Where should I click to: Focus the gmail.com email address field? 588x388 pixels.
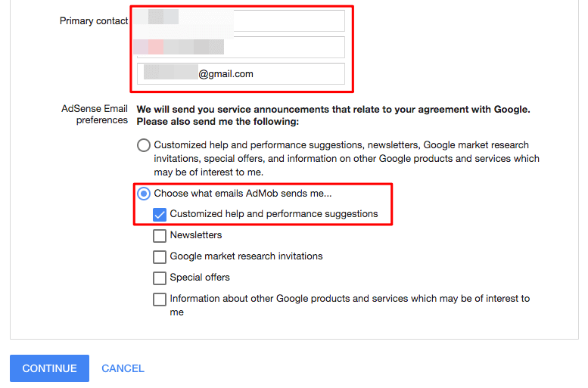point(241,74)
